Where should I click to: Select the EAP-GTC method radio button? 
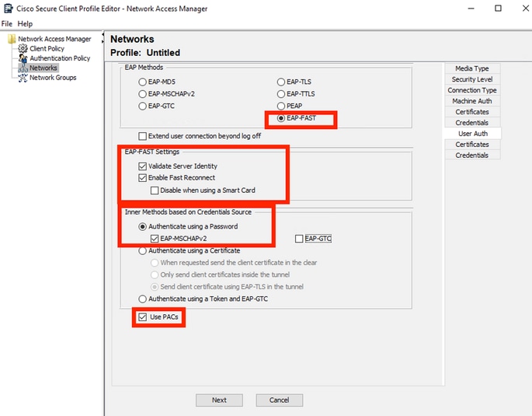[142, 106]
